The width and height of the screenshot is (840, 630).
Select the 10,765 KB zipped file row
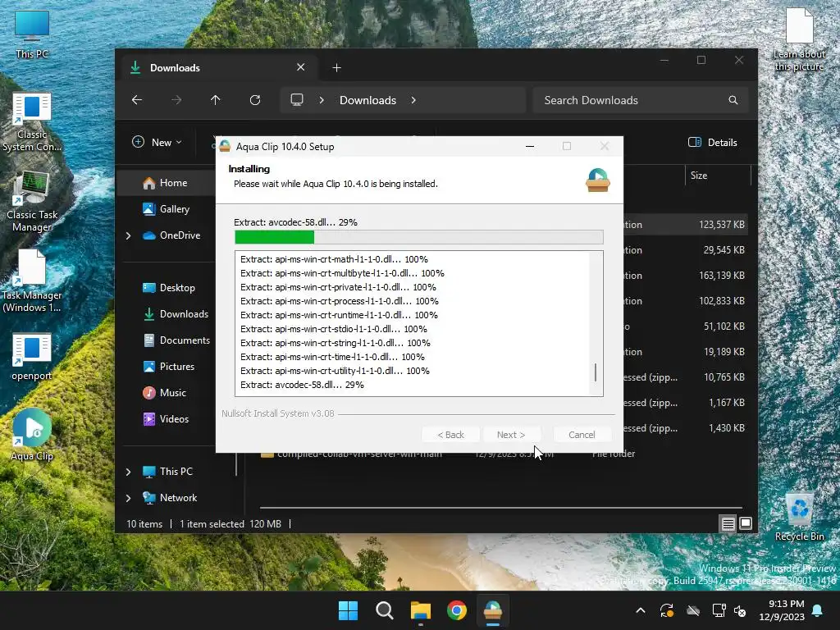(685, 377)
